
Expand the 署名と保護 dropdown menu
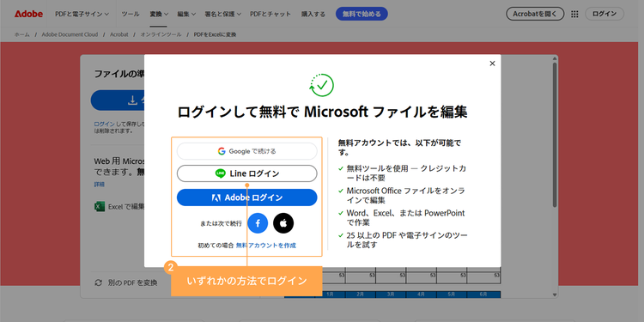(x=223, y=14)
